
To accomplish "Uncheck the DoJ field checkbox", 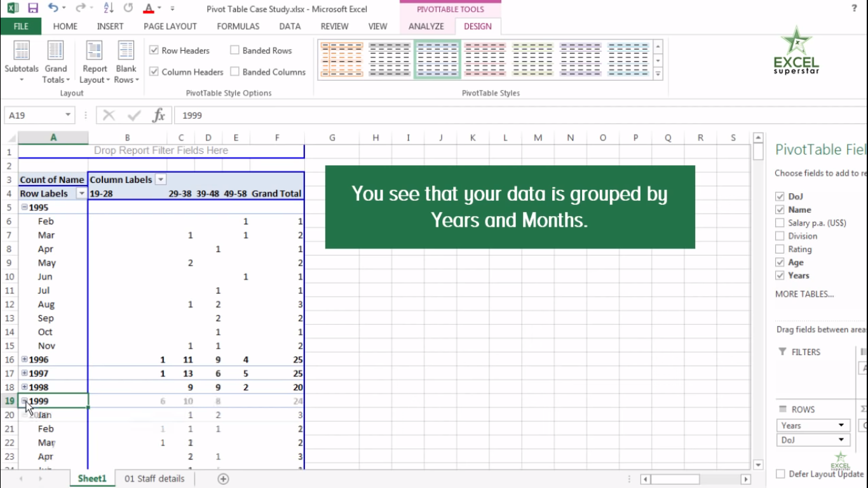I will 780,196.
